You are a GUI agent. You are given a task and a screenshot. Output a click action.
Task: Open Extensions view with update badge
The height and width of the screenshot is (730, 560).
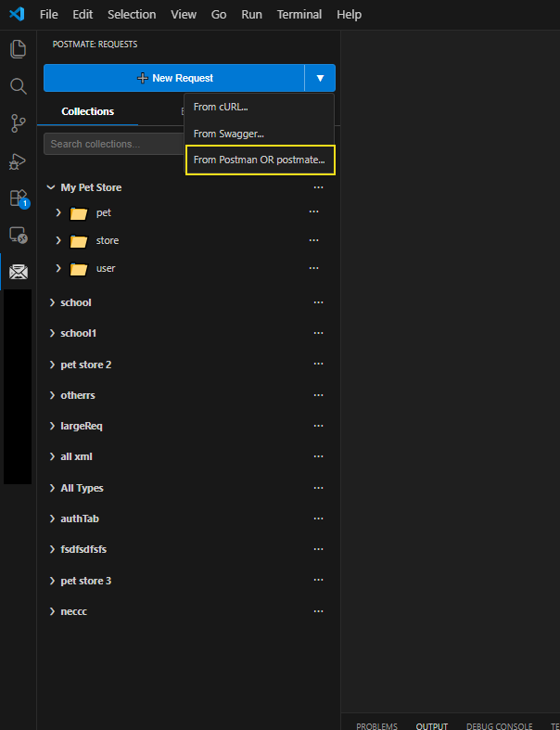click(19, 199)
